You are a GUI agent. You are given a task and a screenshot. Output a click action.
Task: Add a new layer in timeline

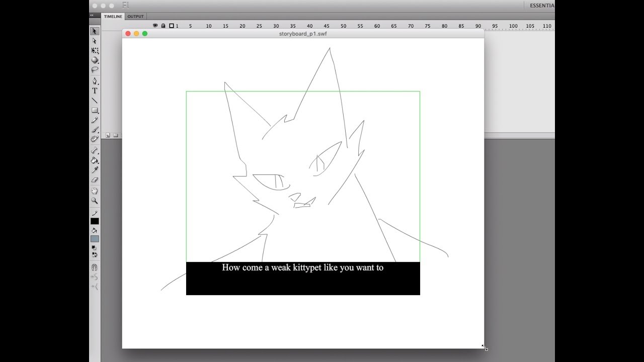[108, 135]
